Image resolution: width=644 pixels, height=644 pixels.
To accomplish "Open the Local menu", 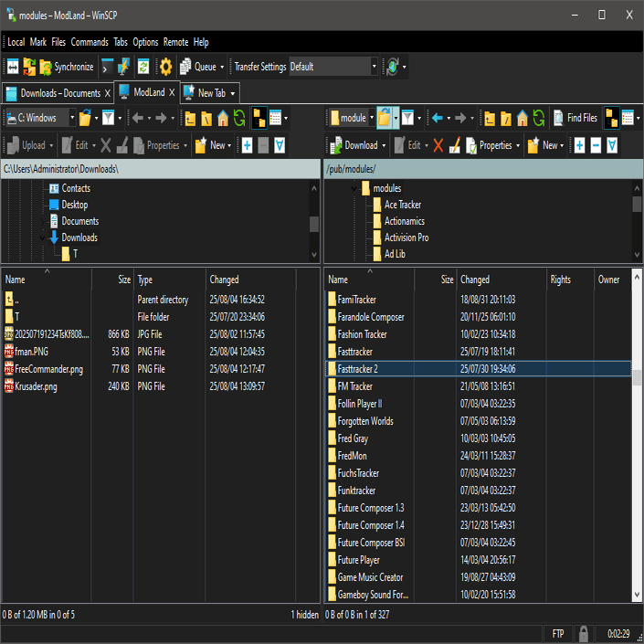I will [x=16, y=42].
